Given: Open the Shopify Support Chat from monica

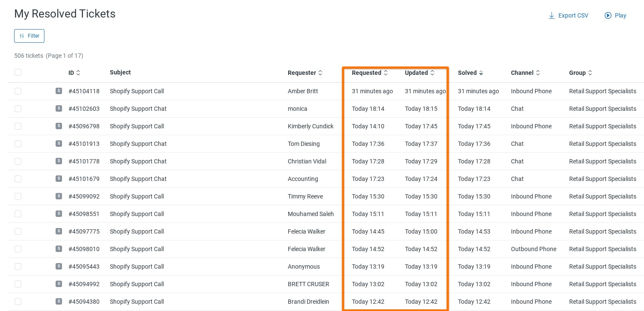Looking at the screenshot, I should click(x=138, y=109).
